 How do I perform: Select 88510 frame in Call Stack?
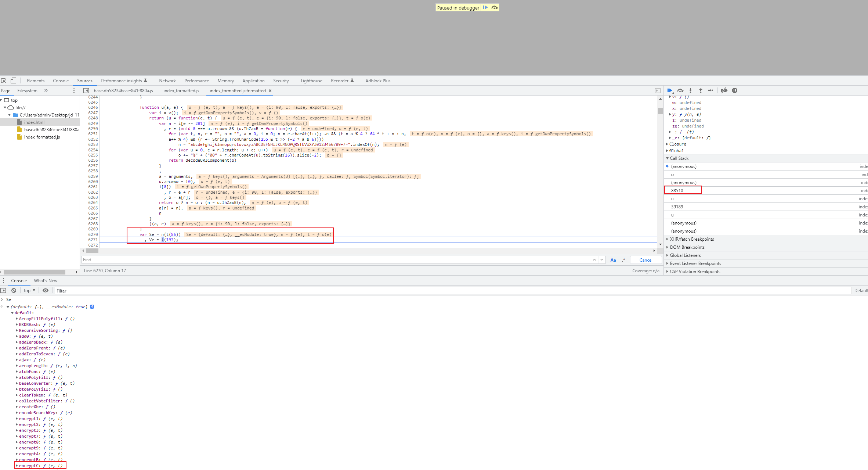pyautogui.click(x=677, y=191)
